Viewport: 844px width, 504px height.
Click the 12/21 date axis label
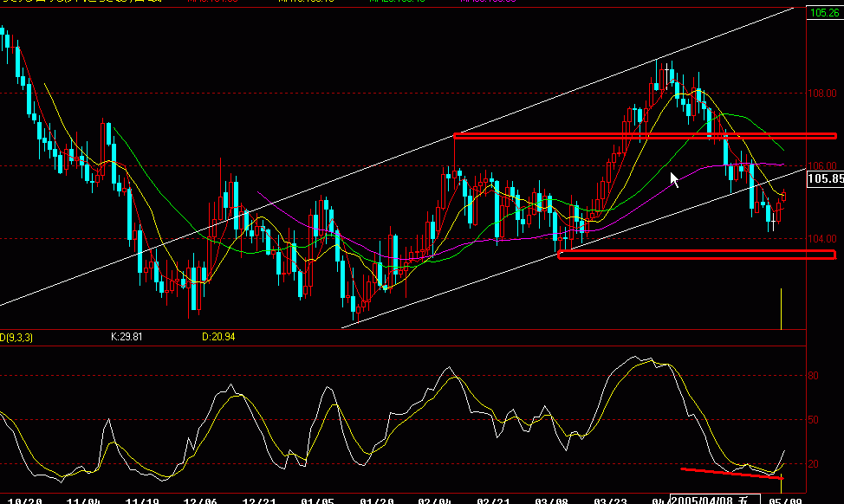point(259,501)
